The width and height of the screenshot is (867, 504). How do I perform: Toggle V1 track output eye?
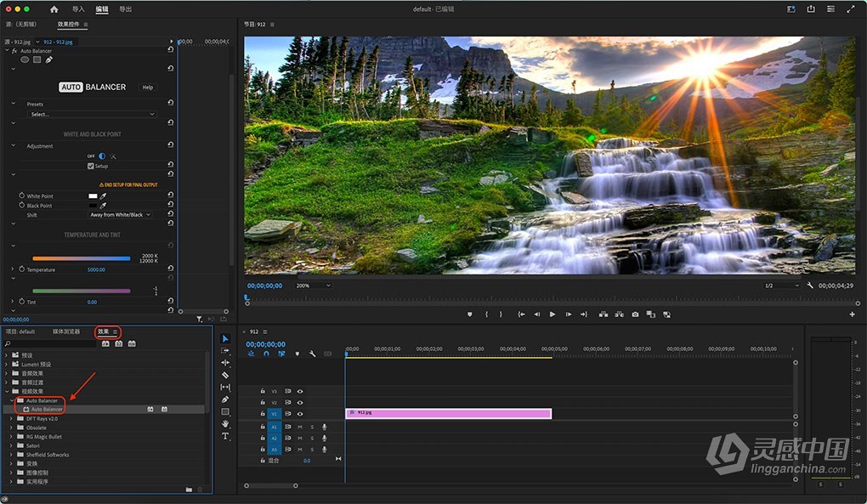pyautogui.click(x=300, y=414)
